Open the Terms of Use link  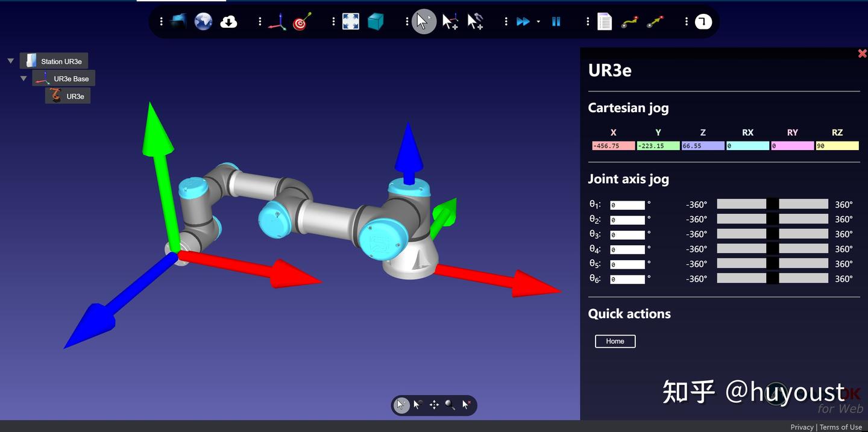840,427
